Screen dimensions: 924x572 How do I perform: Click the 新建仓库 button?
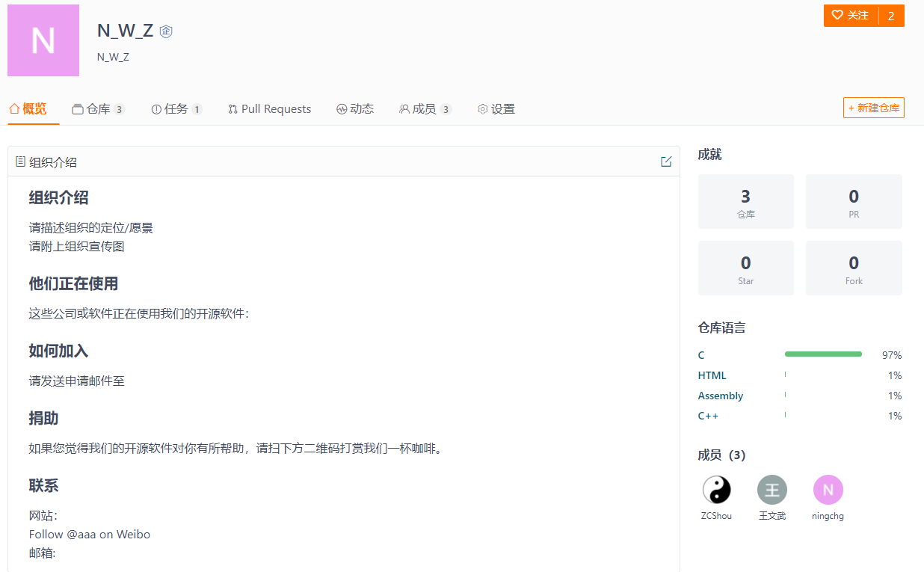[x=873, y=108]
